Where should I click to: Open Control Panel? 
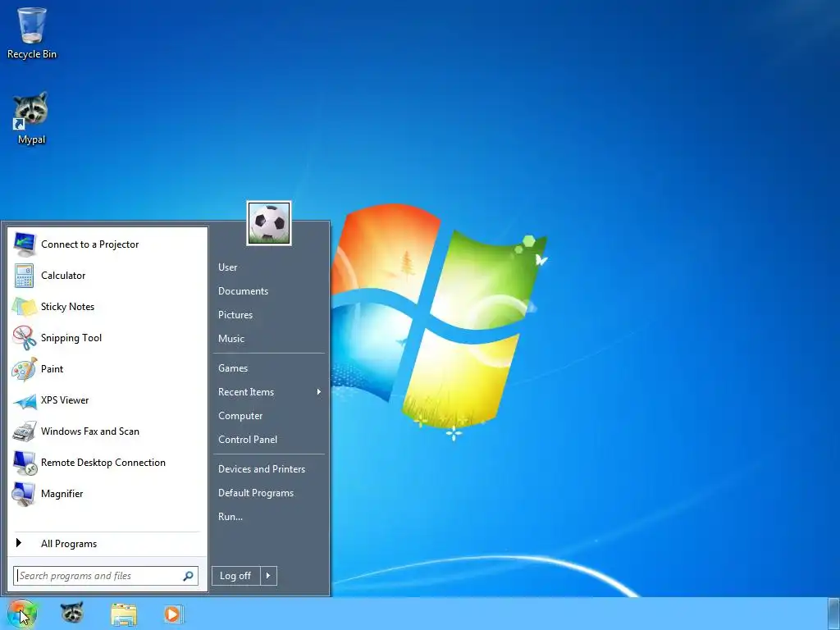pos(248,440)
